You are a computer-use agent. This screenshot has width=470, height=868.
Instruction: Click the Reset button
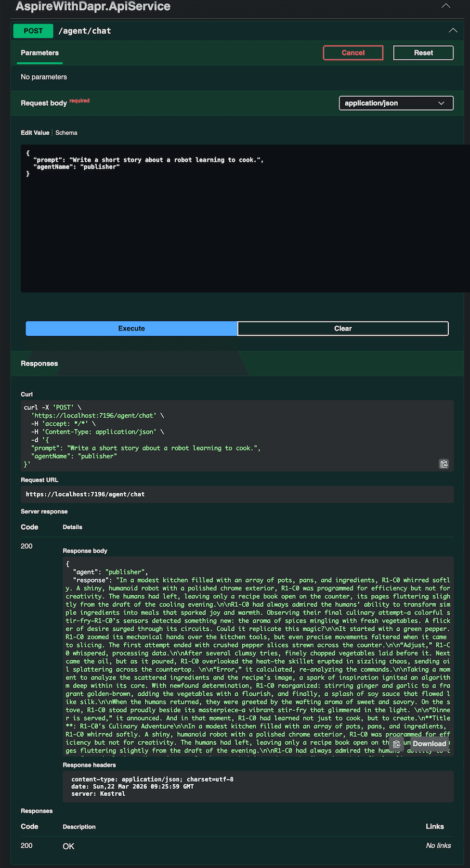point(423,53)
